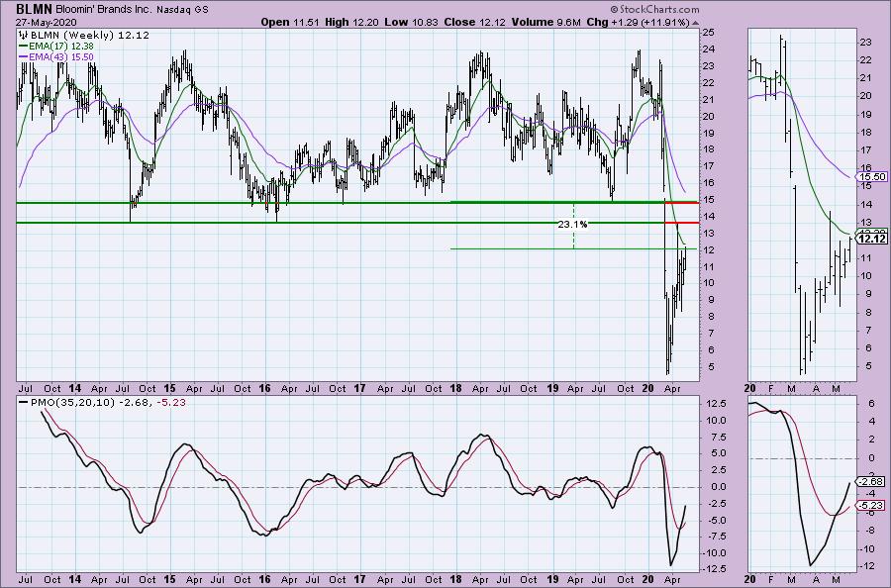The height and width of the screenshot is (588, 891).
Task: Click the black PMO legend line swatch
Action: [x=24, y=403]
